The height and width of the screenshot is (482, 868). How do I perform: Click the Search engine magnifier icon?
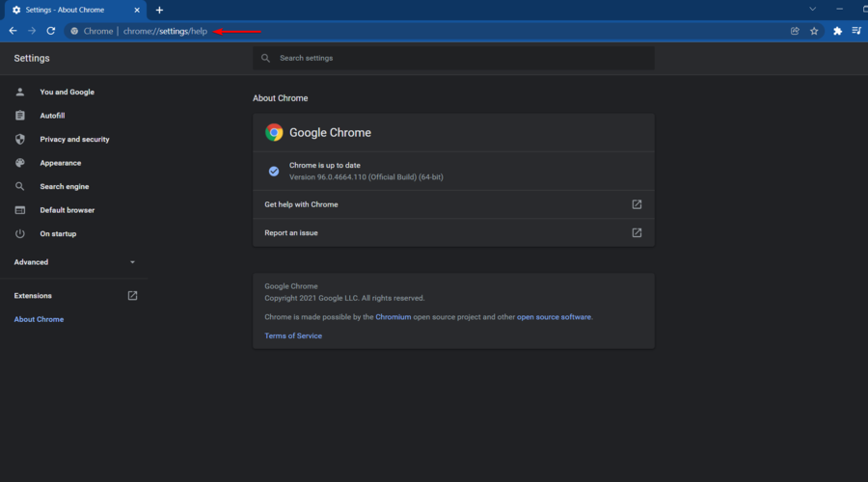[20, 186]
